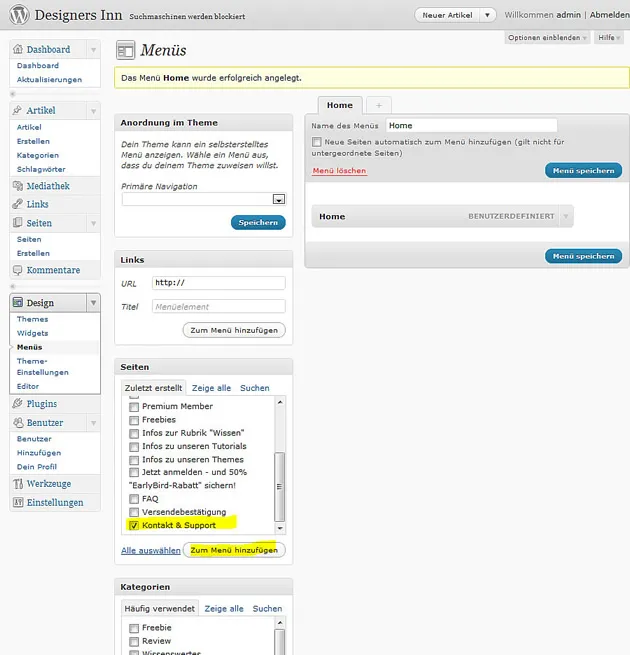Switch to Suchen tab in Kategorien

point(267,609)
